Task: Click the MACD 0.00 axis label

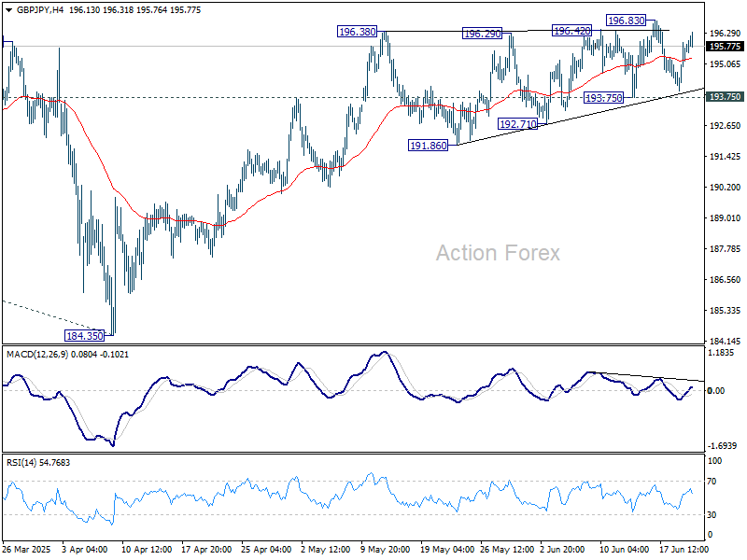Action: tap(715, 390)
